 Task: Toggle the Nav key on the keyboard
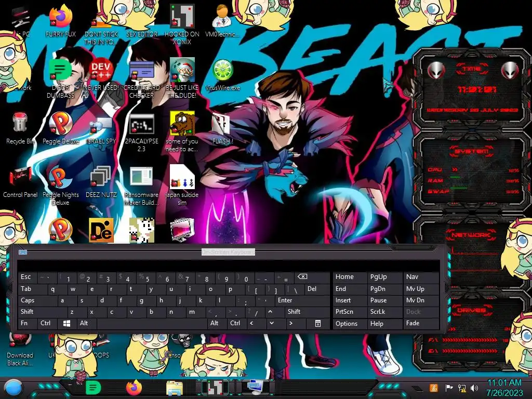click(421, 277)
